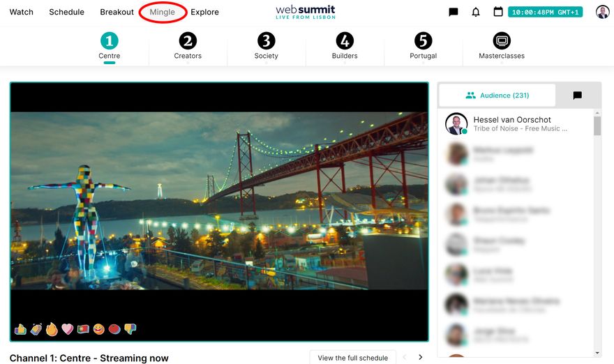Send a thumbs down reaction

pyautogui.click(x=130, y=329)
